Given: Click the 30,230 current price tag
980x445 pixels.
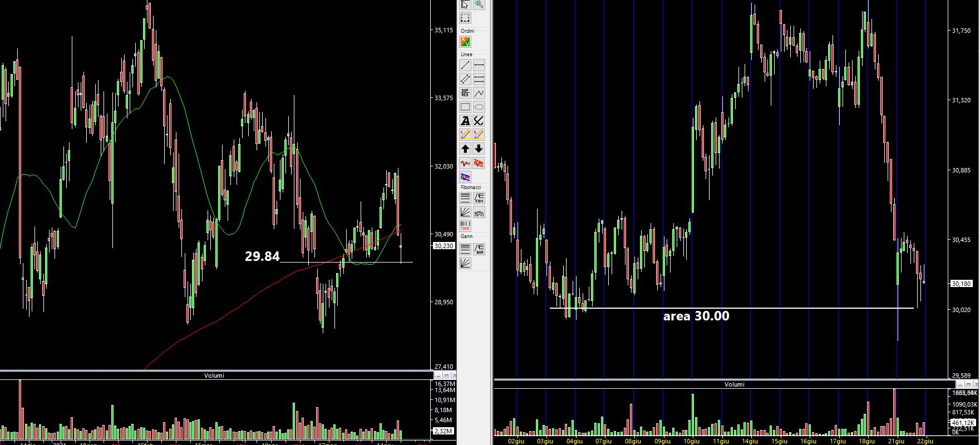Looking at the screenshot, I should pos(444,245).
